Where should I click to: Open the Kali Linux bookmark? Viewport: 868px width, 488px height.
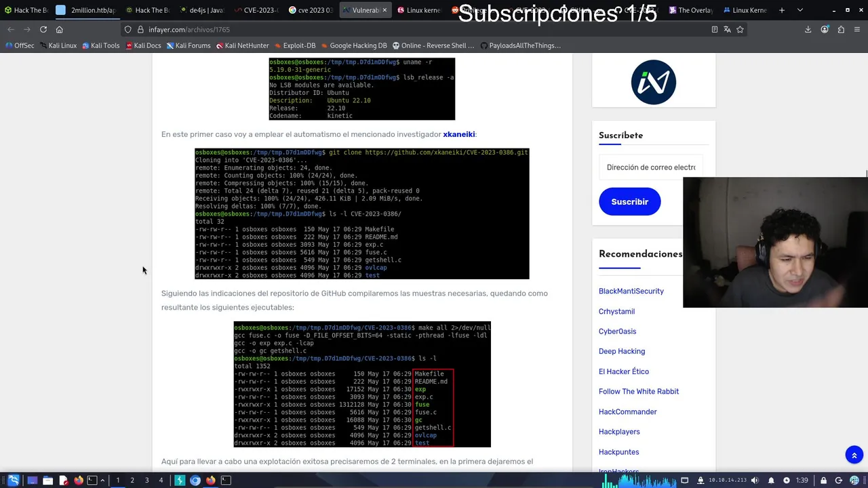pos(58,45)
